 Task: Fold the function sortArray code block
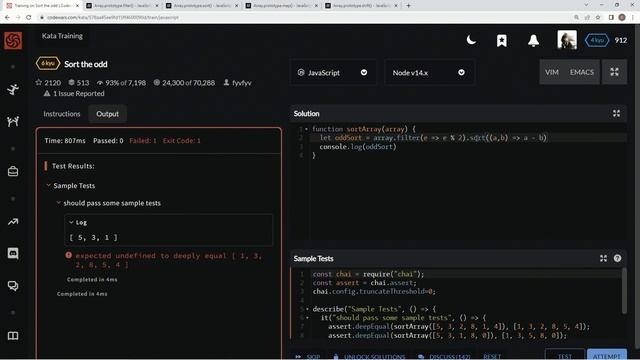tap(307, 129)
